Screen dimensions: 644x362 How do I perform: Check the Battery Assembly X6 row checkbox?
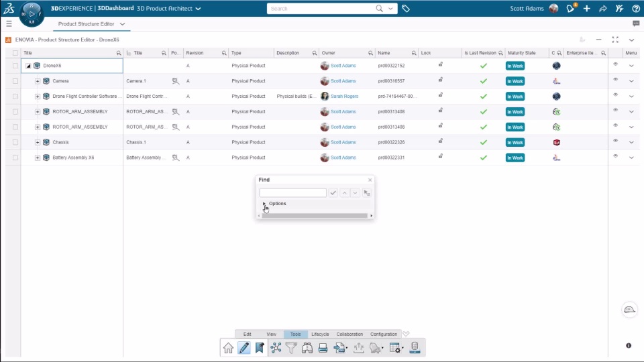pos(15,158)
